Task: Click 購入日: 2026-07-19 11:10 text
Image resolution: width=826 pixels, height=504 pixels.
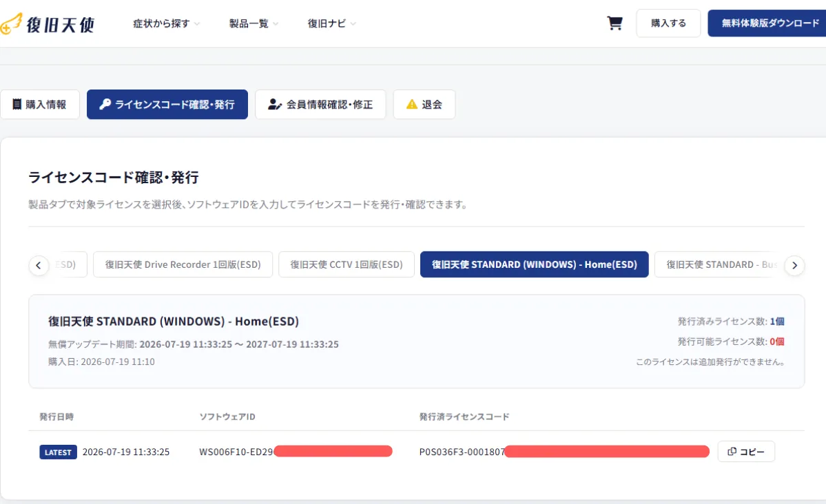Action: tap(102, 361)
